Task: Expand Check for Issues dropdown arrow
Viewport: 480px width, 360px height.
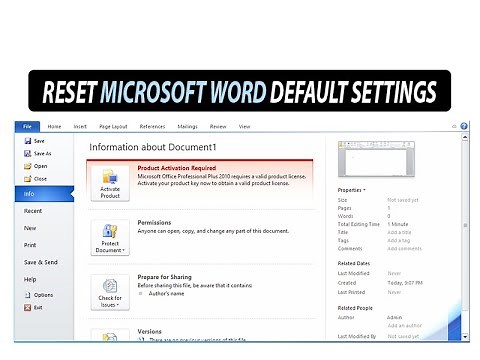Action: click(118, 305)
